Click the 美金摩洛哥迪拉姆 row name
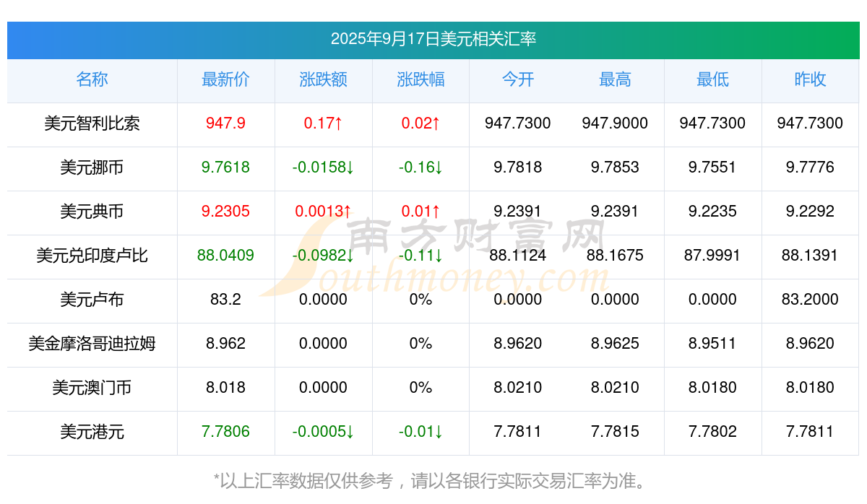The image size is (867, 504). click(92, 344)
